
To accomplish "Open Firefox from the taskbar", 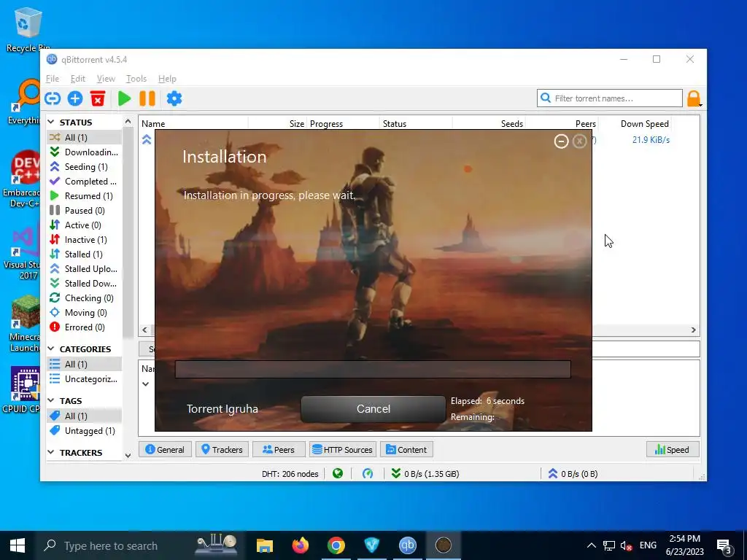I will pyautogui.click(x=300, y=545).
